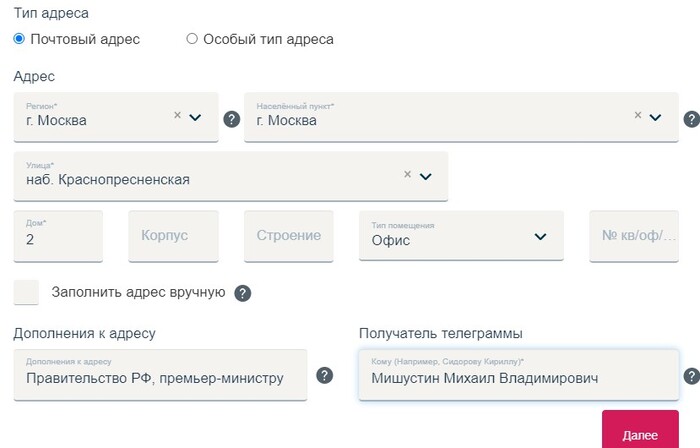The image size is (700, 448).
Task: Enable Заполнить адрес вручную checkbox
Action: (27, 292)
